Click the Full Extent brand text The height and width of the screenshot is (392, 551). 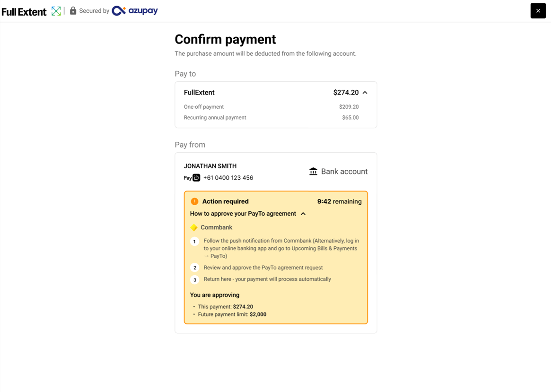coord(24,12)
